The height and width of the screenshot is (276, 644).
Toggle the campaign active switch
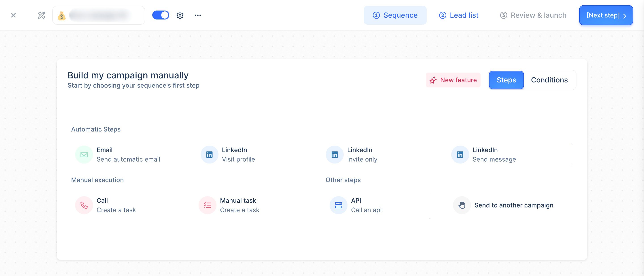pos(161,15)
